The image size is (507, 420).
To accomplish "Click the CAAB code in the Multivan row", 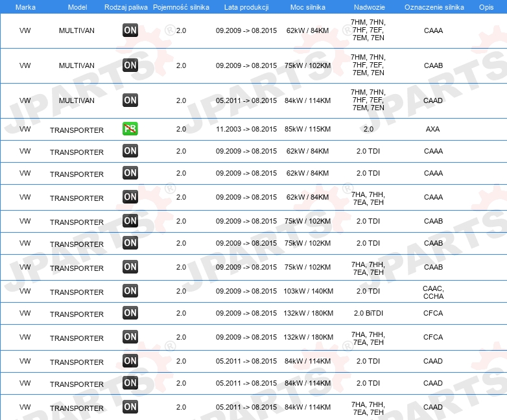I will pyautogui.click(x=433, y=65).
